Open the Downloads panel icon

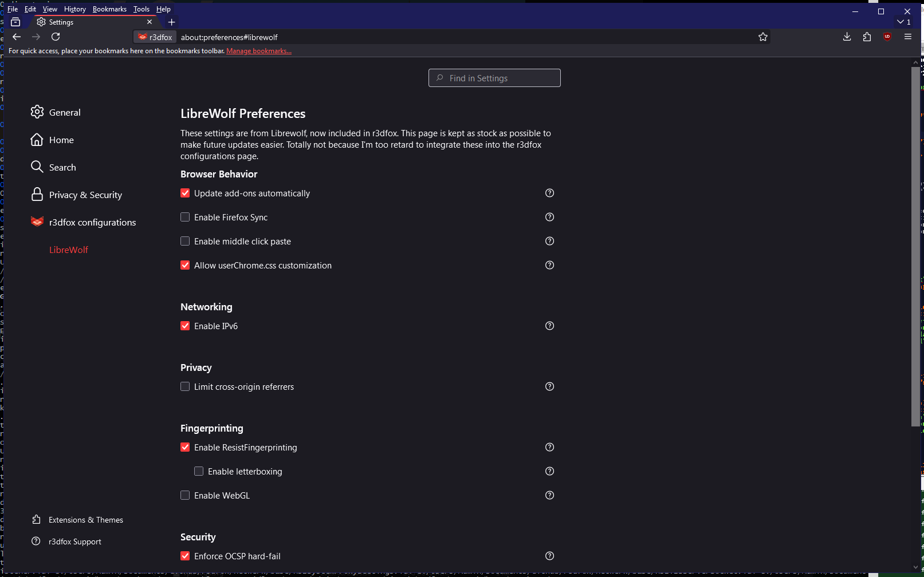[847, 37]
